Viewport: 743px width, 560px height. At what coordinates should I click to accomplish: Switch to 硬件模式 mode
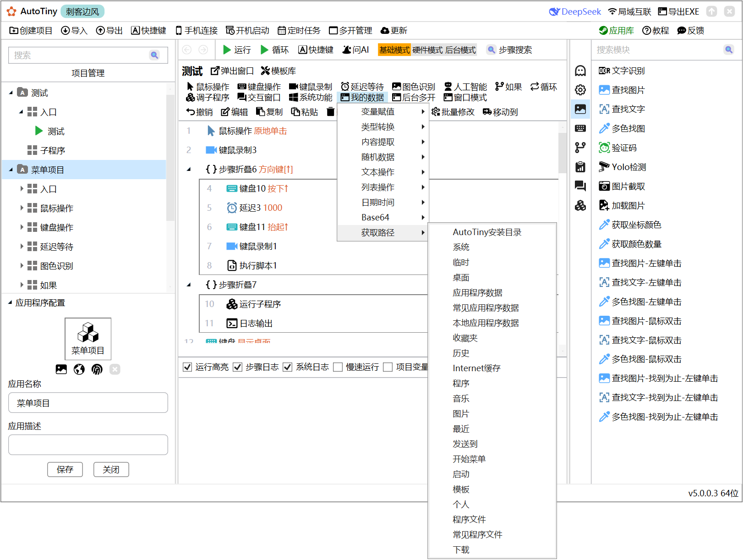427,49
